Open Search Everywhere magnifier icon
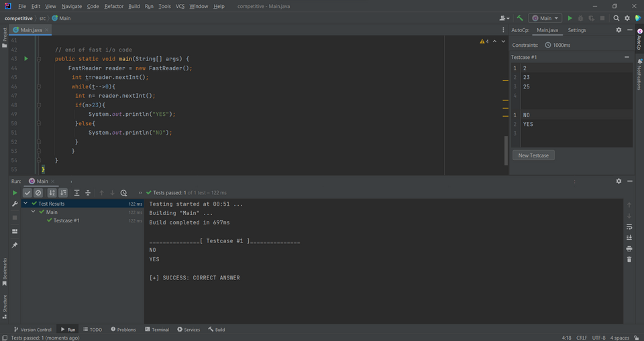The image size is (644, 341). click(616, 18)
